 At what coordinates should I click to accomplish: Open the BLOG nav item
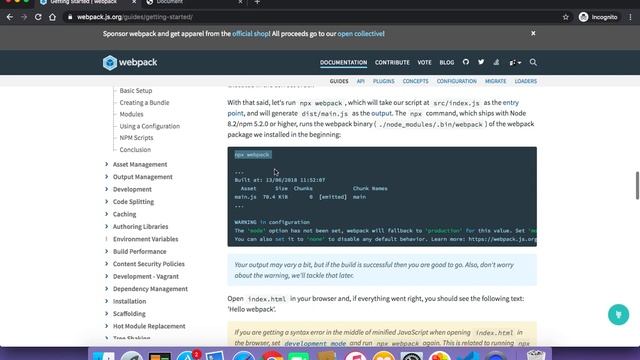coord(447,62)
